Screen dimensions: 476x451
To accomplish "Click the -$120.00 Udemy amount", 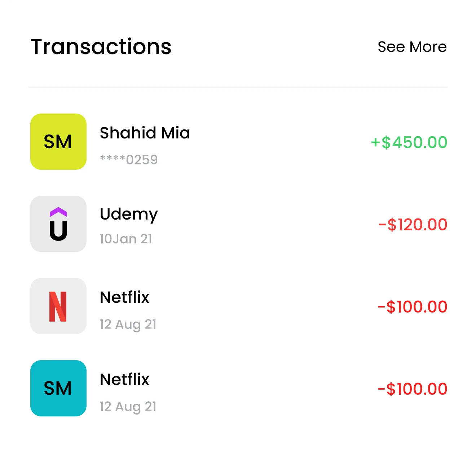I will pos(413,224).
